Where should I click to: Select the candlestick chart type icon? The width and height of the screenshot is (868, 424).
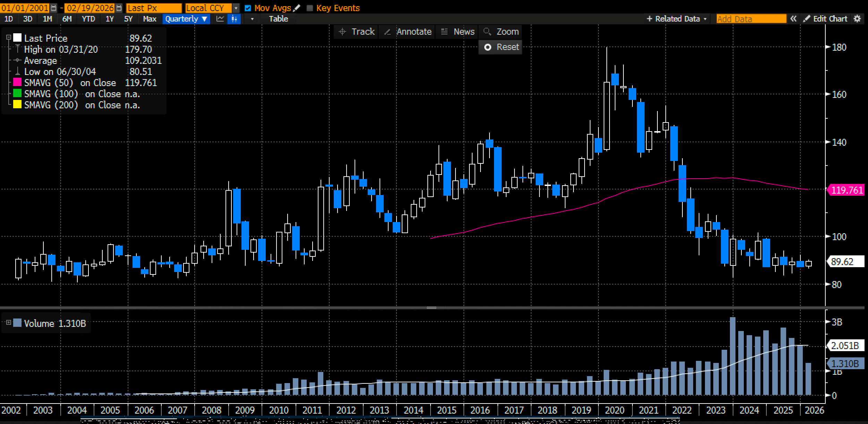234,19
